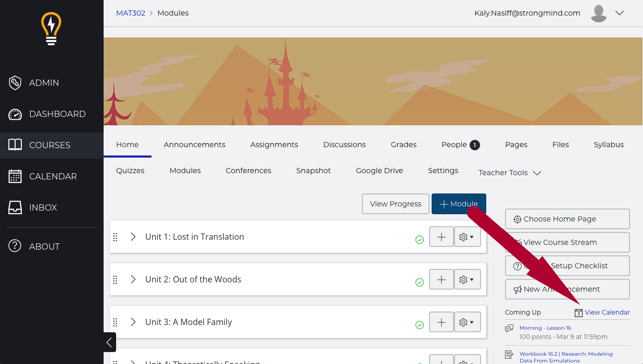Open the Grades tab
Viewport: 643px width, 364px height.
click(404, 145)
